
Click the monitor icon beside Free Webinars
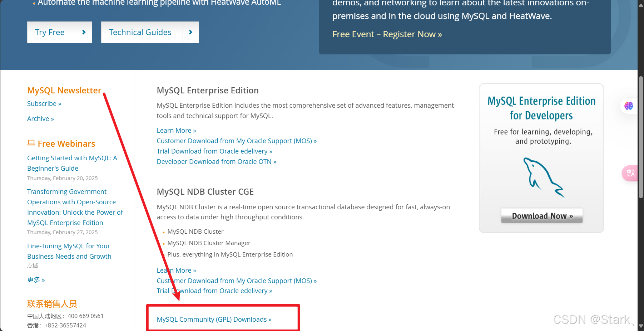point(31,143)
